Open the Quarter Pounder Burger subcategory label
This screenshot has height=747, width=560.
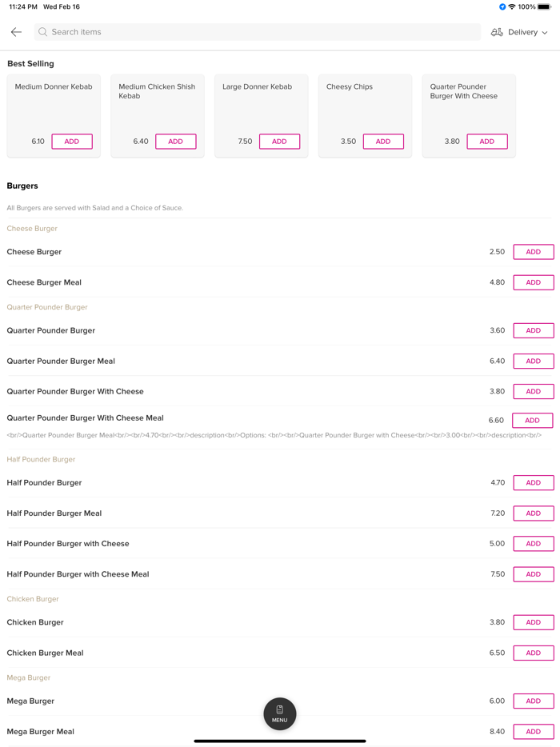[47, 307]
